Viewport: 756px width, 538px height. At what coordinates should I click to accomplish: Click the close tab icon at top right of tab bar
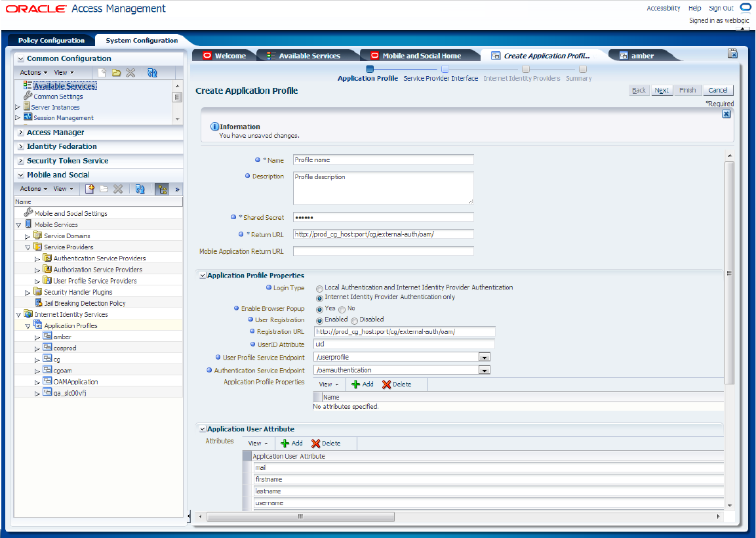tap(732, 54)
